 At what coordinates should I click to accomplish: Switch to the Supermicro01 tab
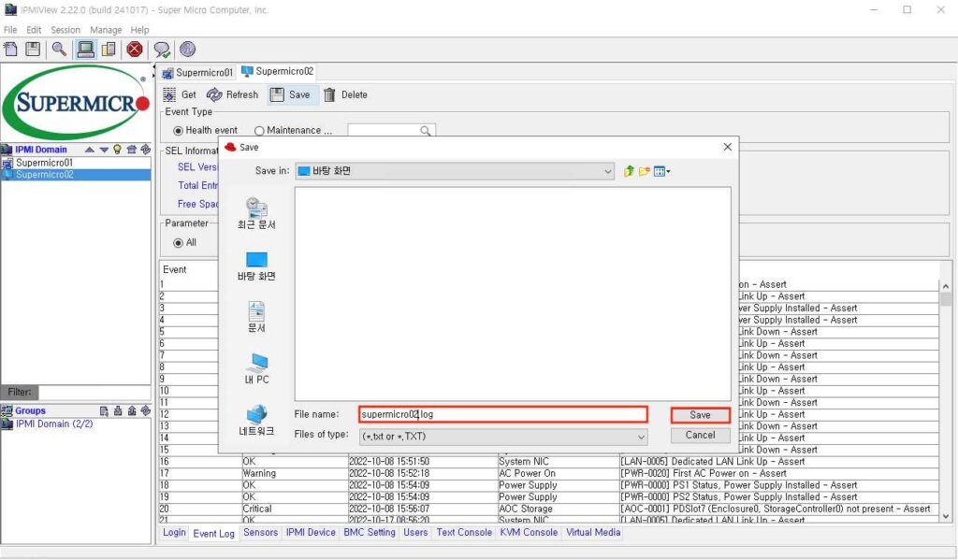(x=197, y=73)
